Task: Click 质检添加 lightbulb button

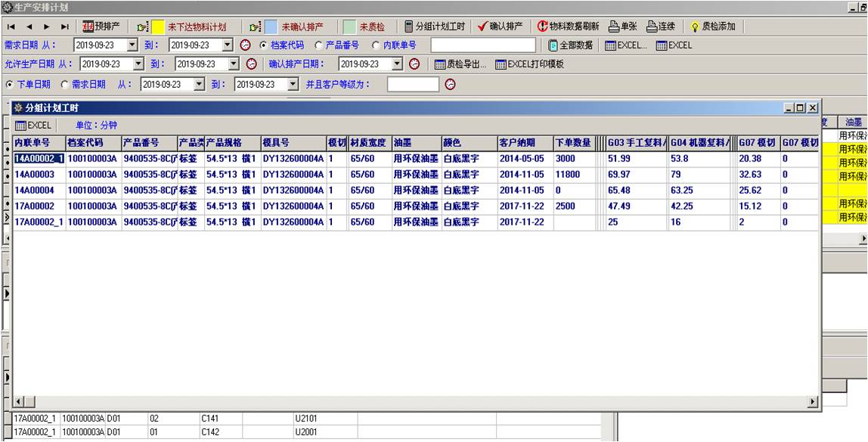Action: 713,26
